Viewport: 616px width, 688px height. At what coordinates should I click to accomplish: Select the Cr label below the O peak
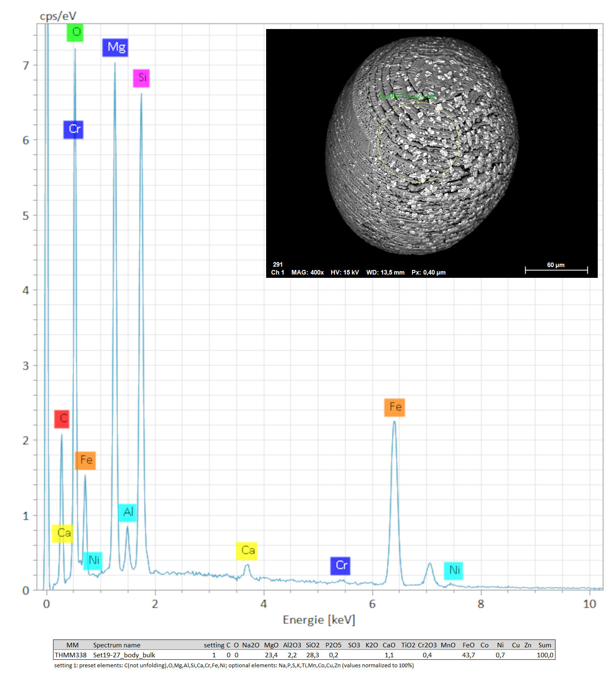[73, 129]
